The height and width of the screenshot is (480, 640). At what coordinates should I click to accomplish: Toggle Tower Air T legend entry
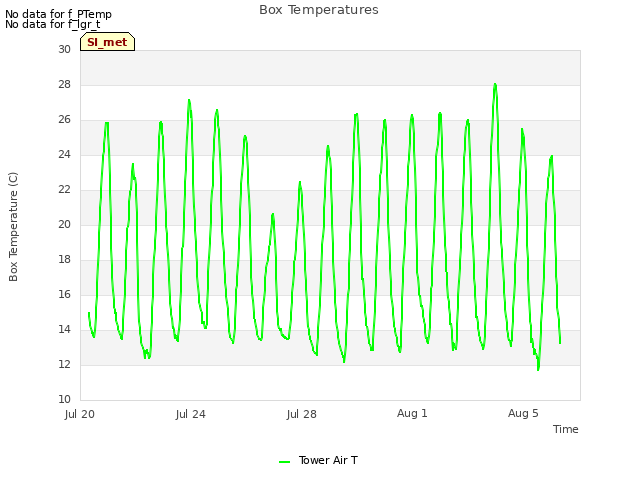click(x=318, y=460)
